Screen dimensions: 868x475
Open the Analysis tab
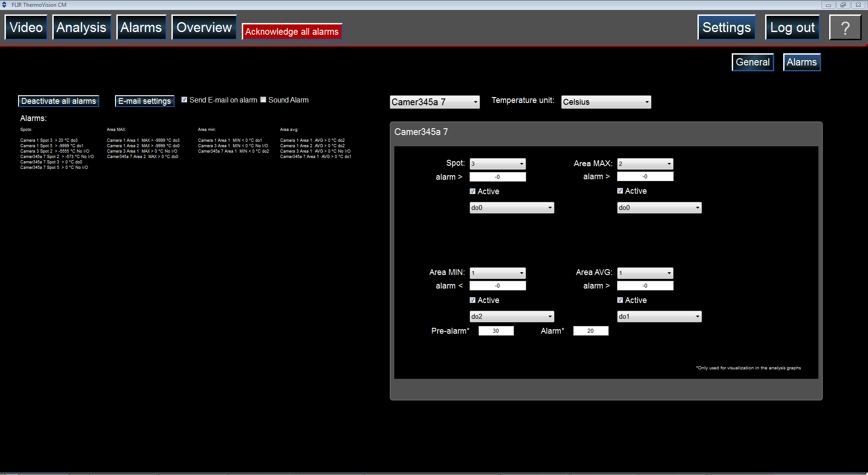[82, 28]
